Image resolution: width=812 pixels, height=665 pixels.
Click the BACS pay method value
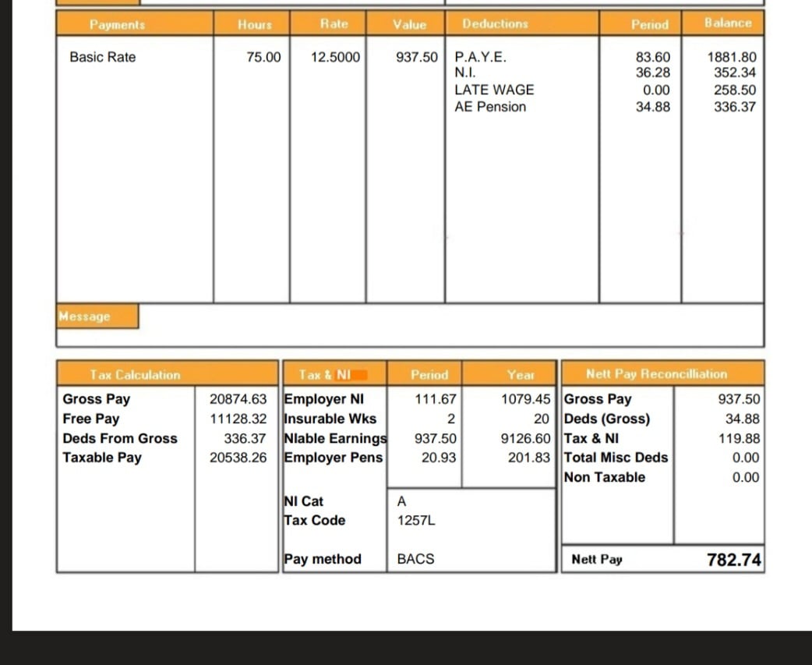pyautogui.click(x=415, y=559)
